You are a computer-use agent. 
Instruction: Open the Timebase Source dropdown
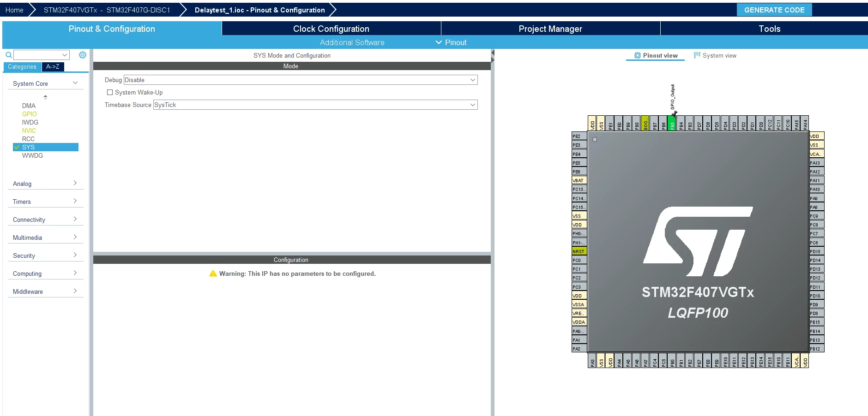[x=315, y=105]
